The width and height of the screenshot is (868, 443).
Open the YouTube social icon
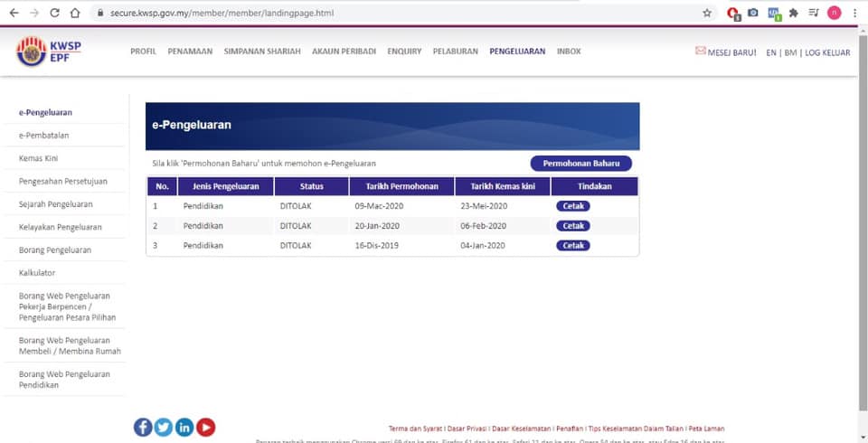pos(205,427)
